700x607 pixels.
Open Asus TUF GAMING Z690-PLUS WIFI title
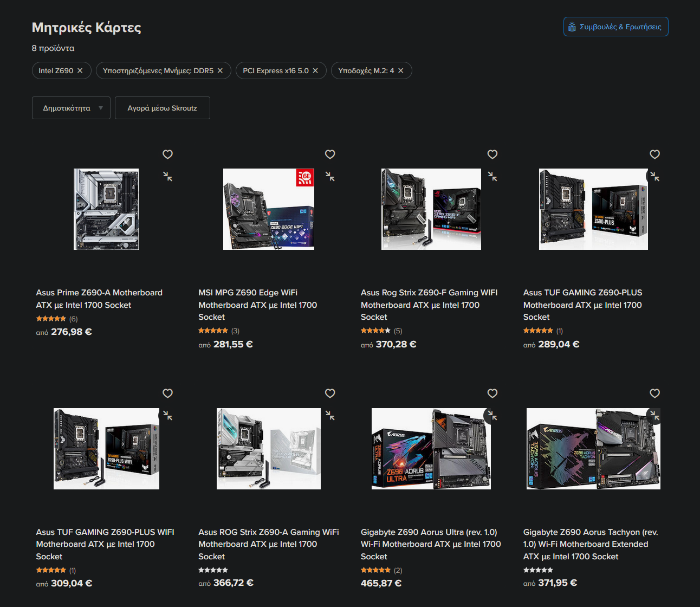pyautogui.click(x=105, y=544)
